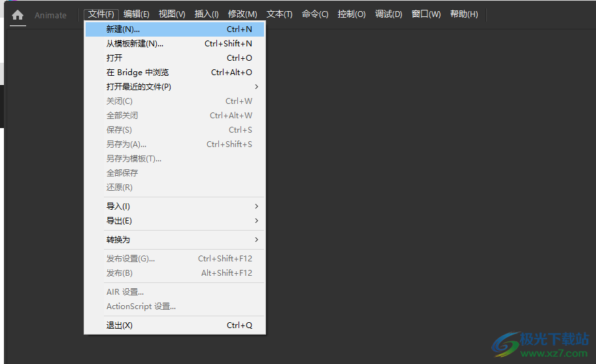
Task: Open the 帮助(H) menu
Action: coord(464,14)
